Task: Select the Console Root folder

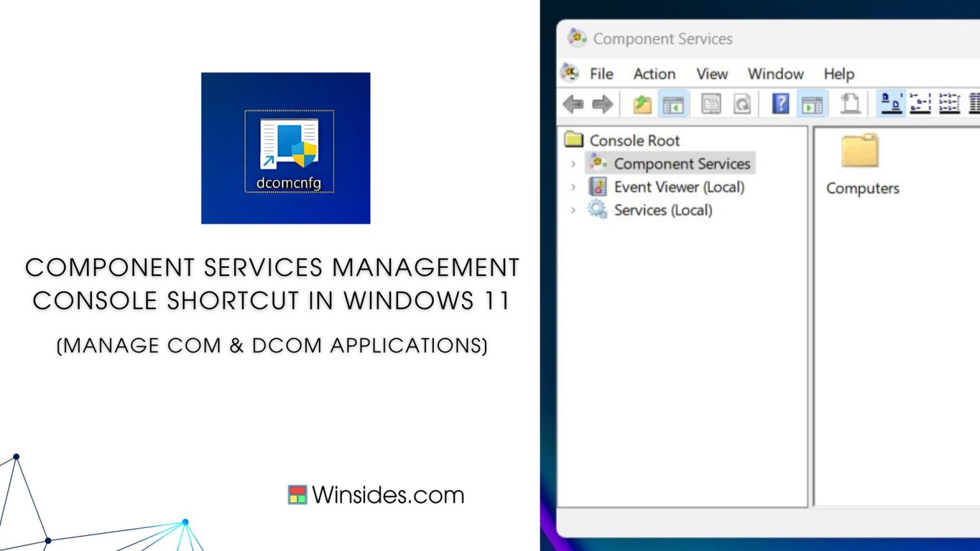Action: (x=635, y=140)
